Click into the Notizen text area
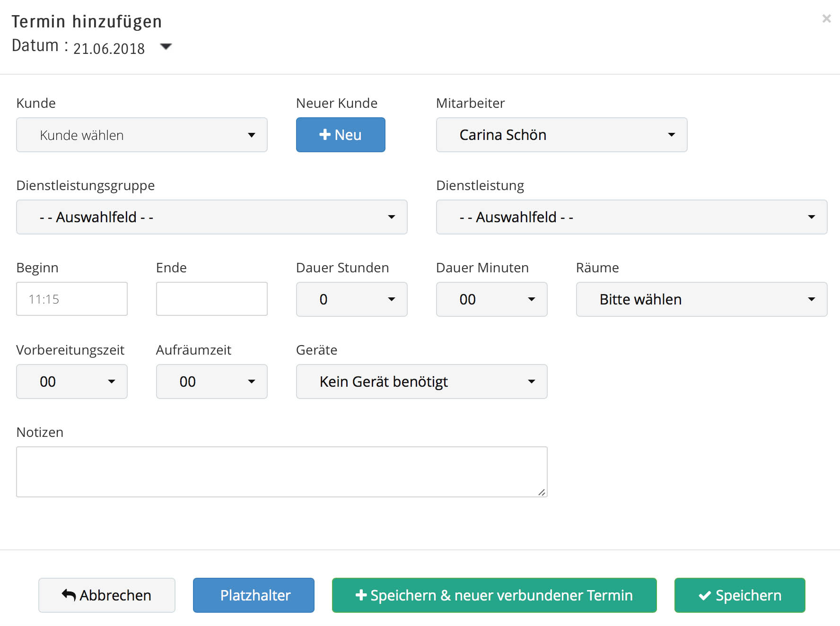This screenshot has height=626, width=840. click(x=282, y=472)
